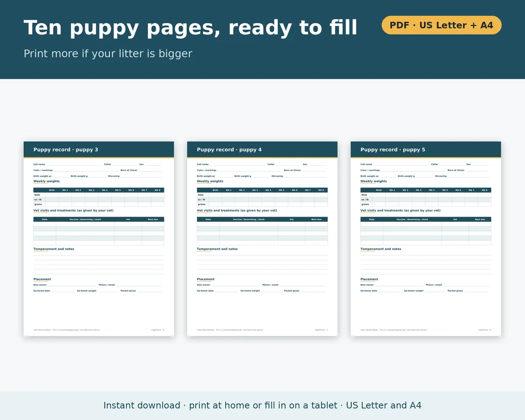Click the 'Go-home date' field on puppy 4 page
Viewport: 525px width, 420px height.
click(217, 290)
